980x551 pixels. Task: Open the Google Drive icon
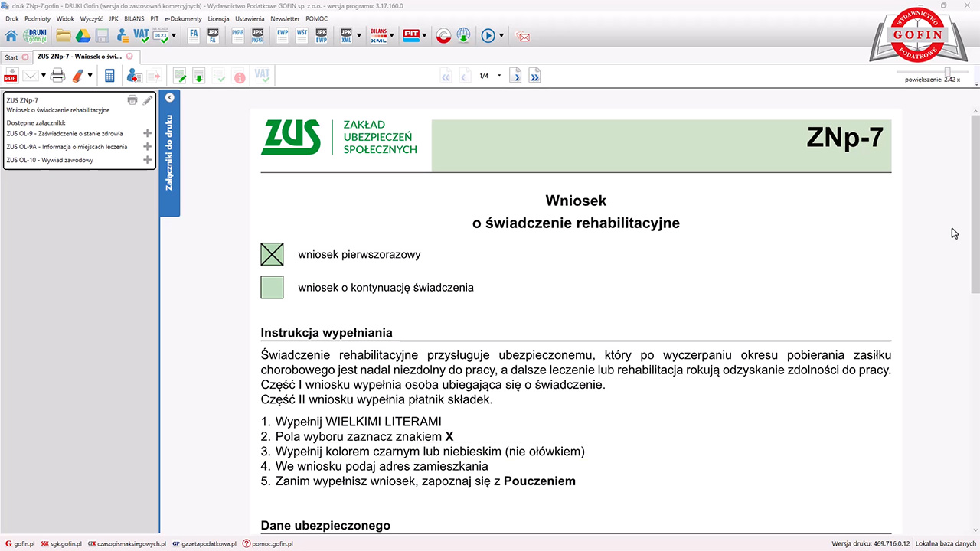[x=83, y=35]
